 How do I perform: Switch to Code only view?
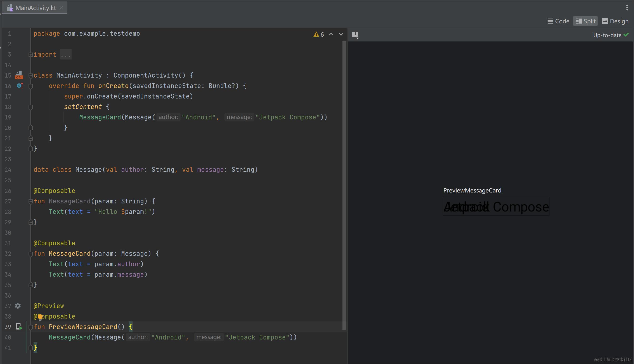(558, 21)
